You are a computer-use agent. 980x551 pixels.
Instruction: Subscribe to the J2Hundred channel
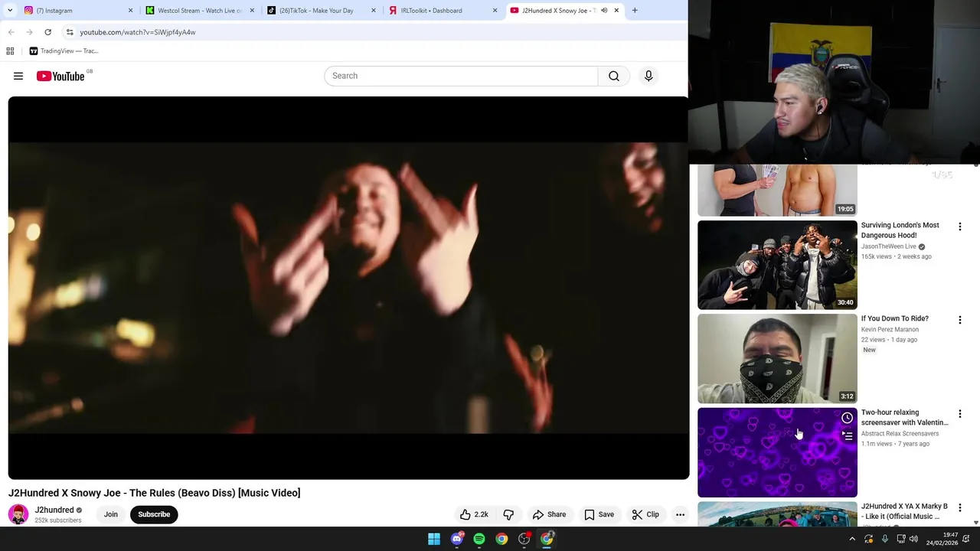pyautogui.click(x=154, y=514)
